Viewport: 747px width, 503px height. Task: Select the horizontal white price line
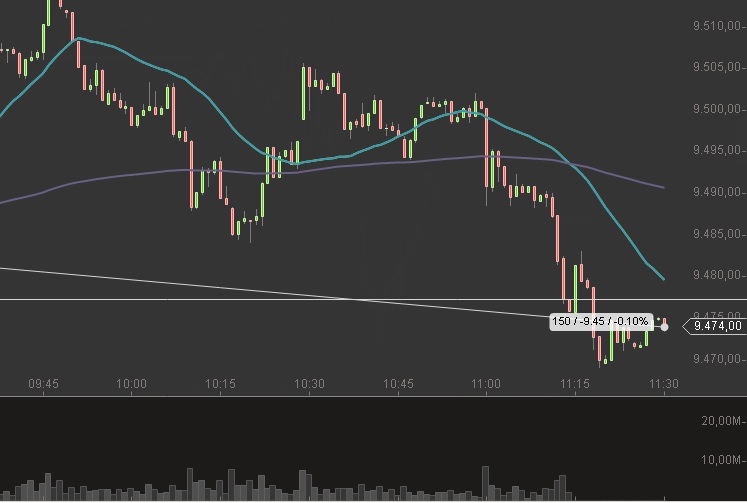click(x=374, y=300)
